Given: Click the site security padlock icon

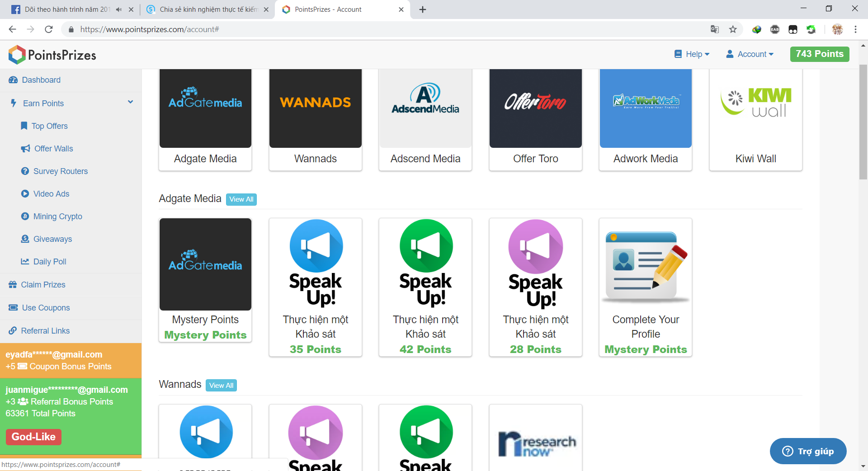Looking at the screenshot, I should 71,29.
